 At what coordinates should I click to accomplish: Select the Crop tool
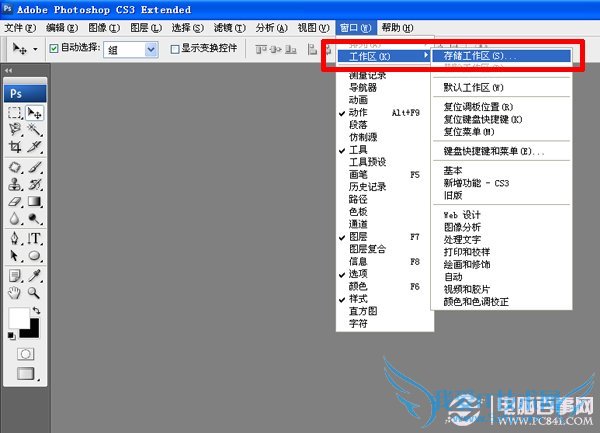tap(15, 147)
